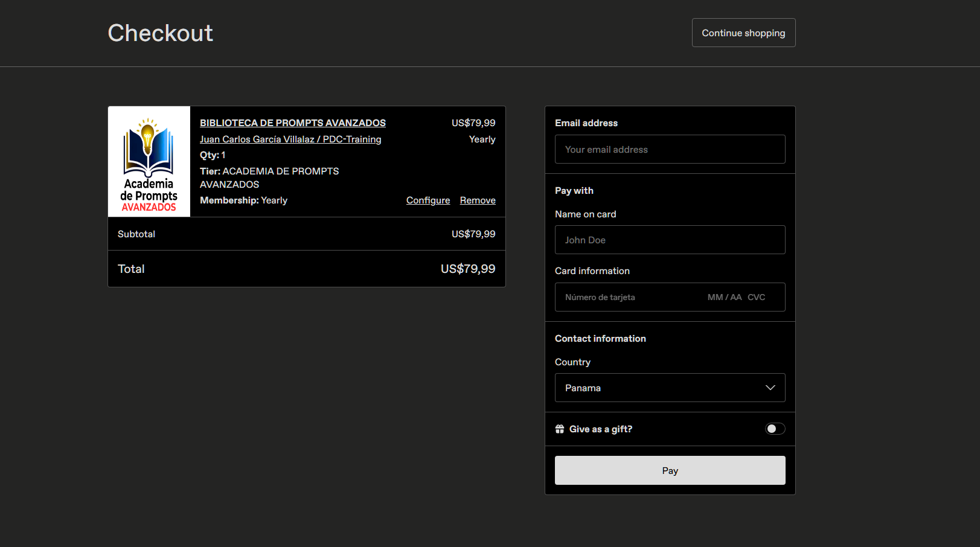The height and width of the screenshot is (547, 980).
Task: Focus the email address input field
Action: click(x=670, y=149)
